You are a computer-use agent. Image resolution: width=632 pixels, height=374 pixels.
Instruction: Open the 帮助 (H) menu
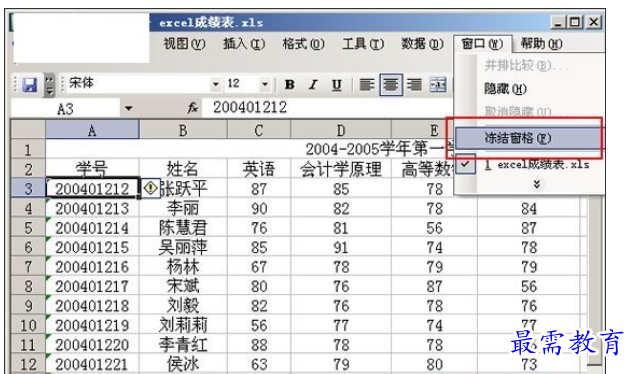(x=541, y=44)
